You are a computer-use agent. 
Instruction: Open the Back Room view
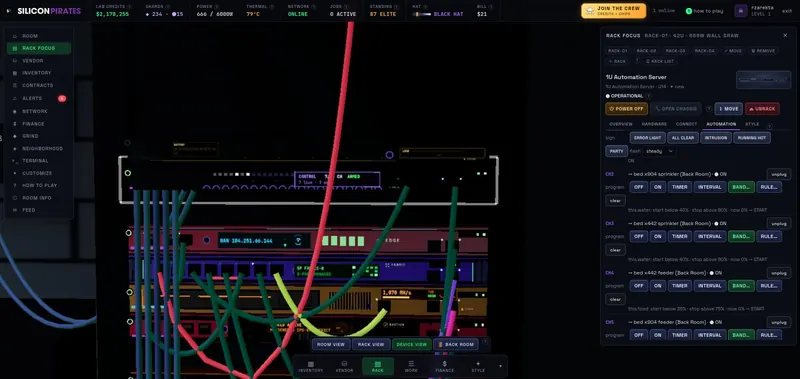click(x=456, y=344)
